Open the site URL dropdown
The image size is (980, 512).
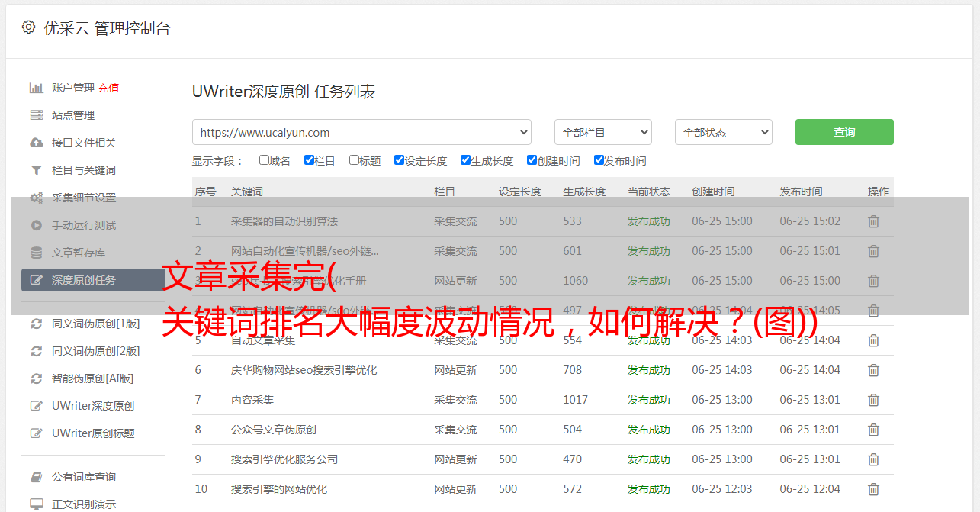361,132
